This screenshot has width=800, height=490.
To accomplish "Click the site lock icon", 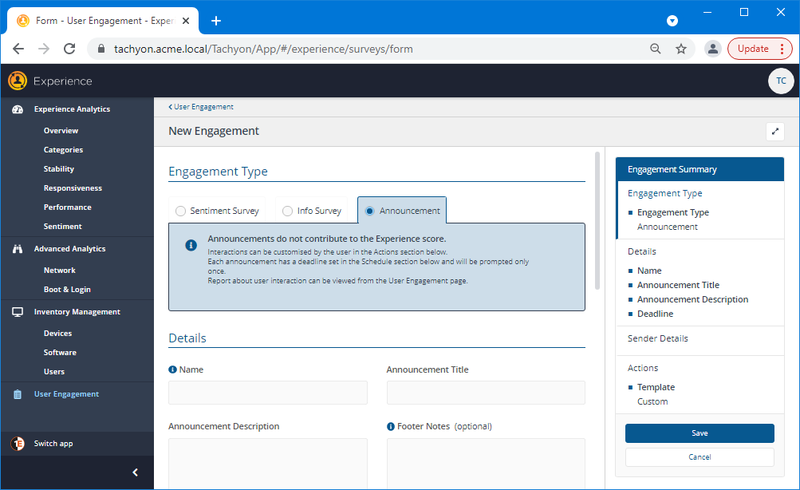I will click(101, 49).
